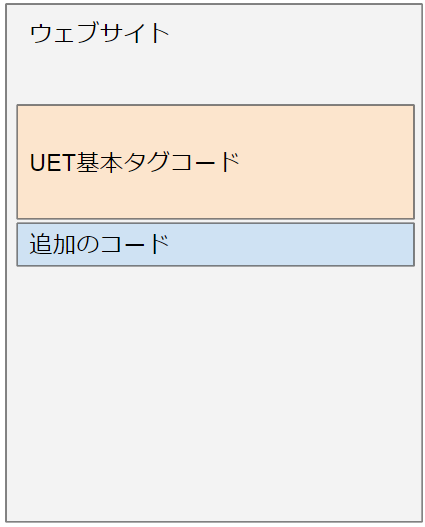The height and width of the screenshot is (527, 425).
Task: Click the タグ characters in orange box
Action: [146, 162]
